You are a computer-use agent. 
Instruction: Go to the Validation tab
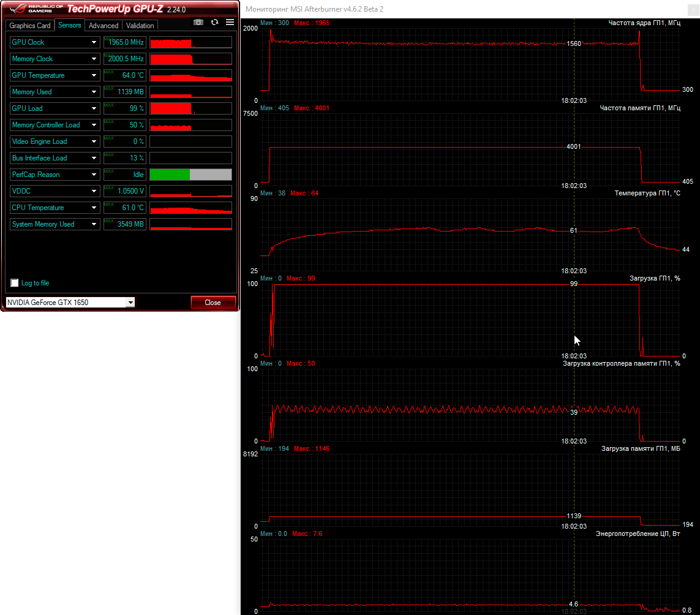coord(140,26)
